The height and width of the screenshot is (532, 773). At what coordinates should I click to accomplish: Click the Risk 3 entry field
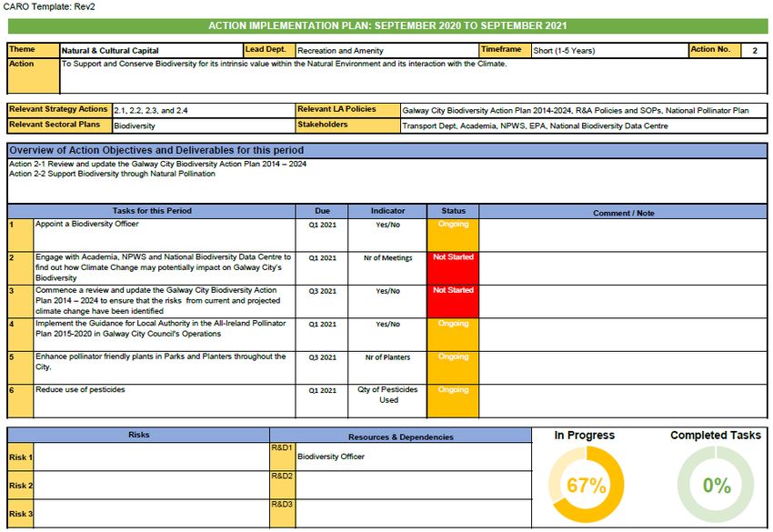(151, 513)
